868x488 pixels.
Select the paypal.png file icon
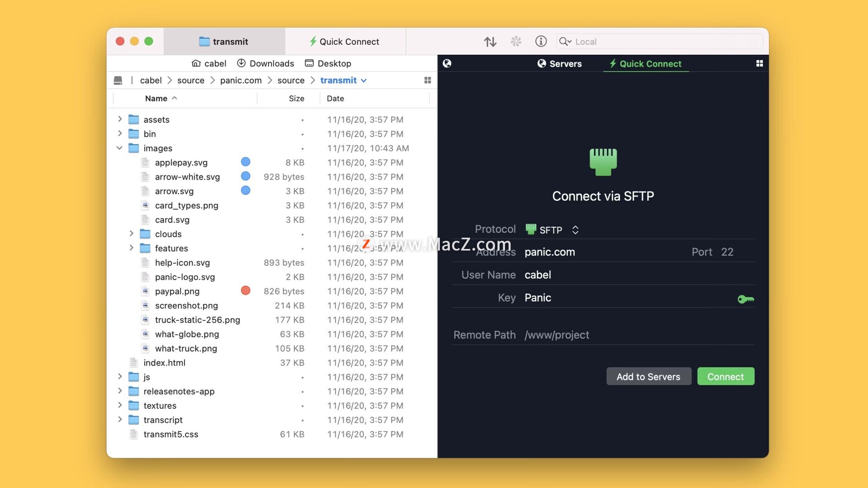coord(145,291)
